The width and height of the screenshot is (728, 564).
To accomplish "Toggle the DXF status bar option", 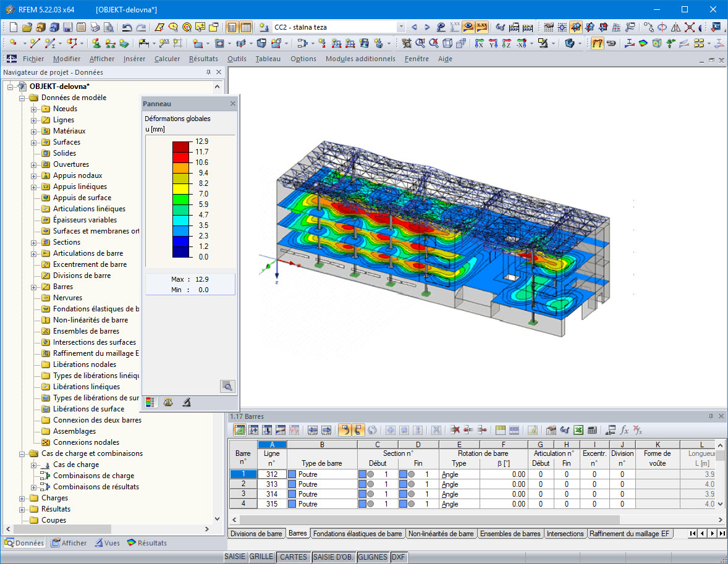I will click(398, 557).
